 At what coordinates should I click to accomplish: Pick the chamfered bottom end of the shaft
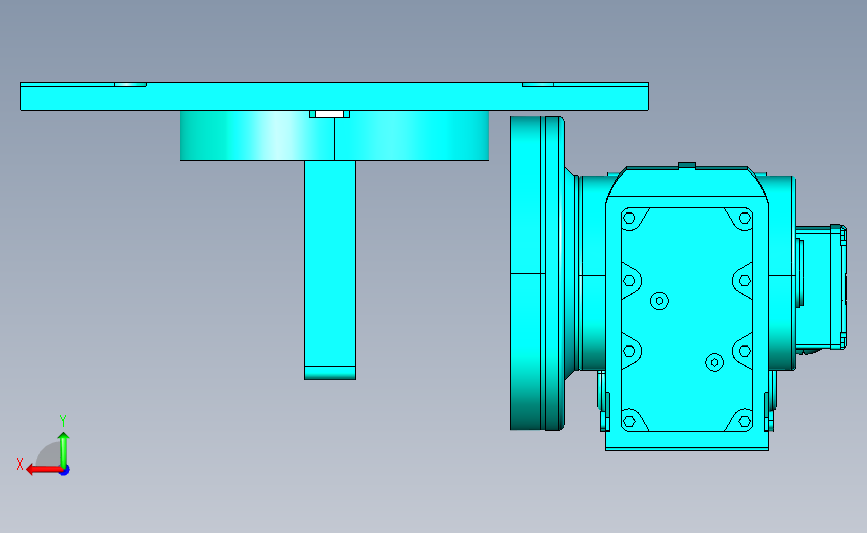coord(330,373)
